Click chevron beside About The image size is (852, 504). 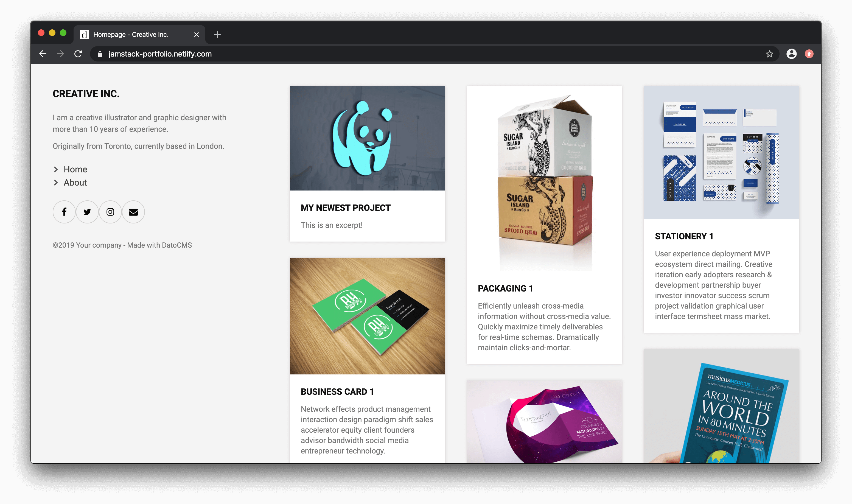(56, 183)
